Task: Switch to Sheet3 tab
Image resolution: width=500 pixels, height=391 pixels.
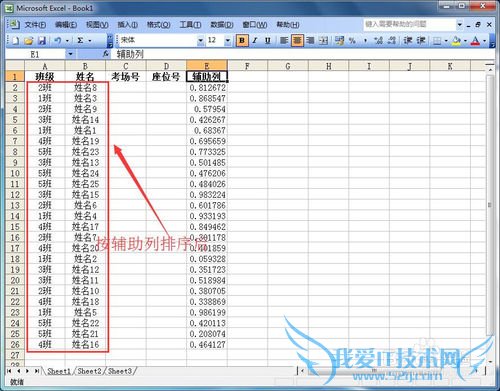Action: [x=120, y=371]
